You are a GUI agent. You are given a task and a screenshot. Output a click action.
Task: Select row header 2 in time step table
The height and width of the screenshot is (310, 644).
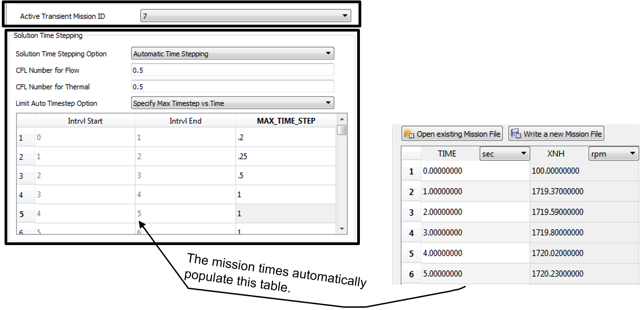click(26, 156)
